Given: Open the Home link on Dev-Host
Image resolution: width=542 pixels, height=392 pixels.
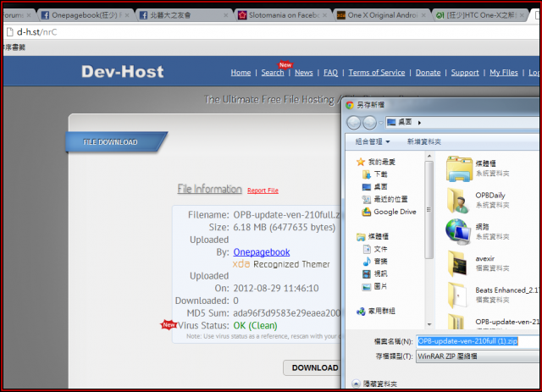Looking at the screenshot, I should pos(241,73).
